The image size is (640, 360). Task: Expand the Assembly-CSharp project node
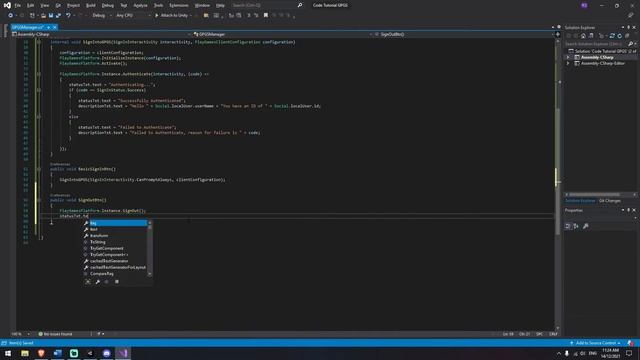568,58
